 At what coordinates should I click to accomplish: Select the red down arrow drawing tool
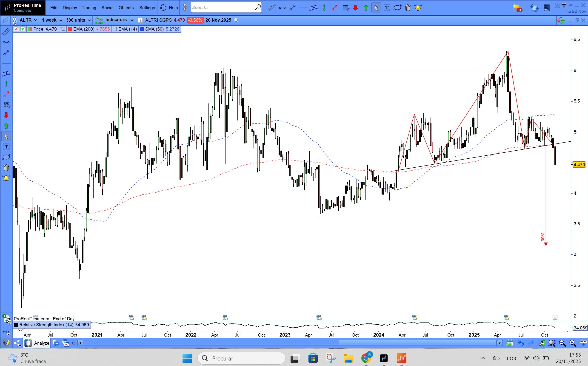(6, 115)
